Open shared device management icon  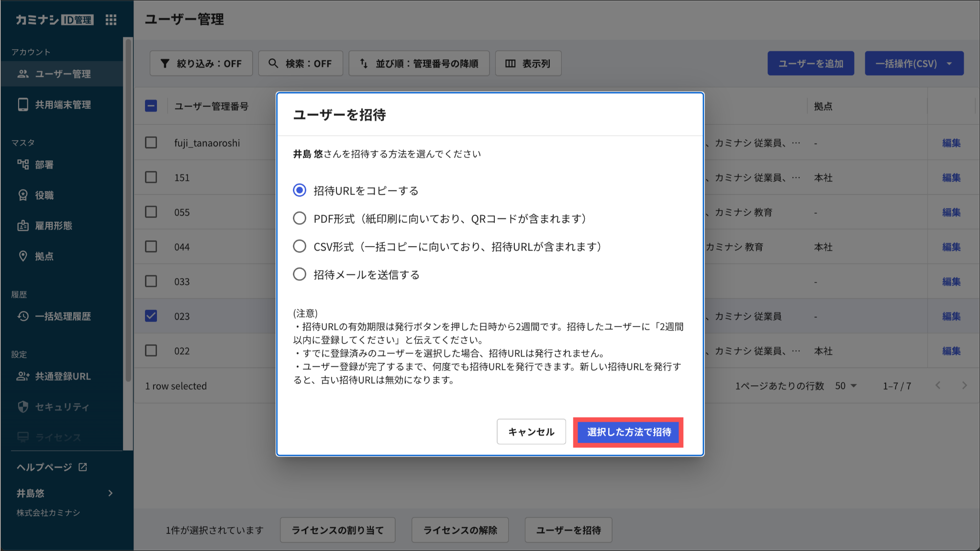[x=23, y=104]
